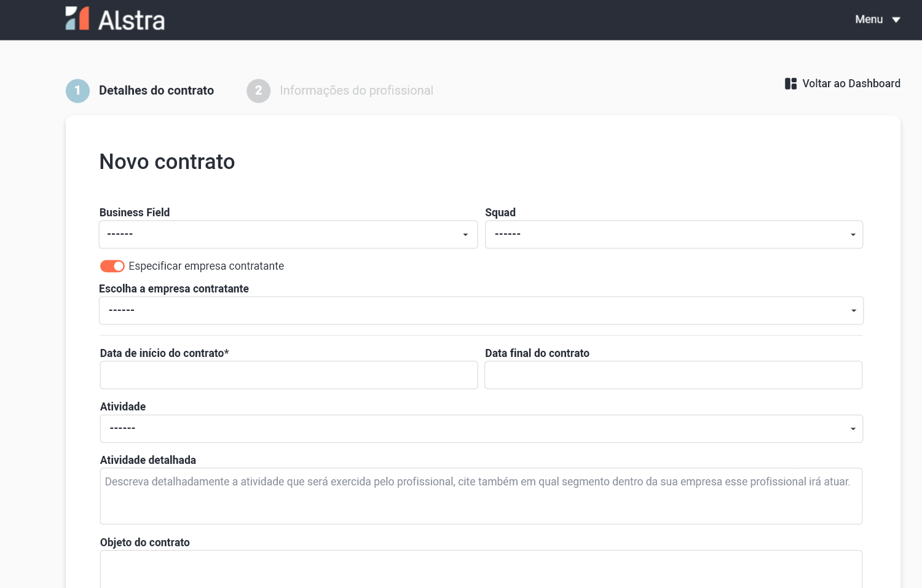Select the Objeto do contrato text area
922x588 pixels.
[481, 569]
